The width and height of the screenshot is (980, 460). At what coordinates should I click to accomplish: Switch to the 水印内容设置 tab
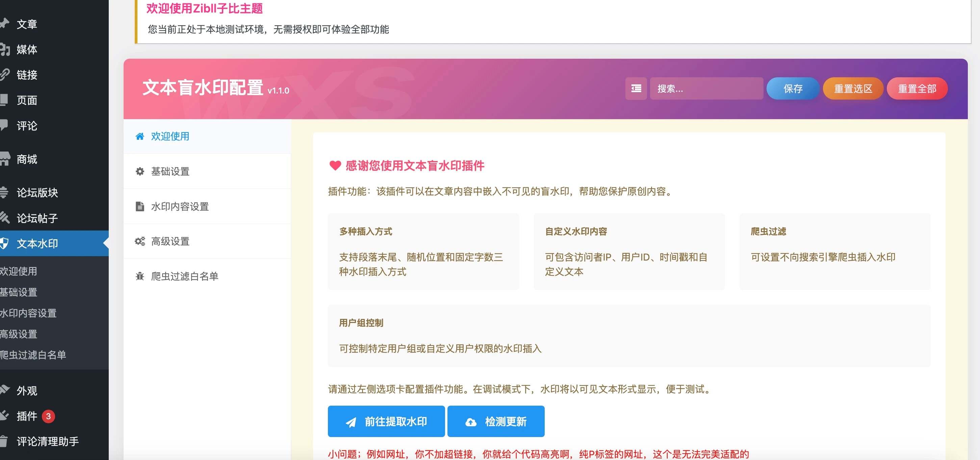180,207
